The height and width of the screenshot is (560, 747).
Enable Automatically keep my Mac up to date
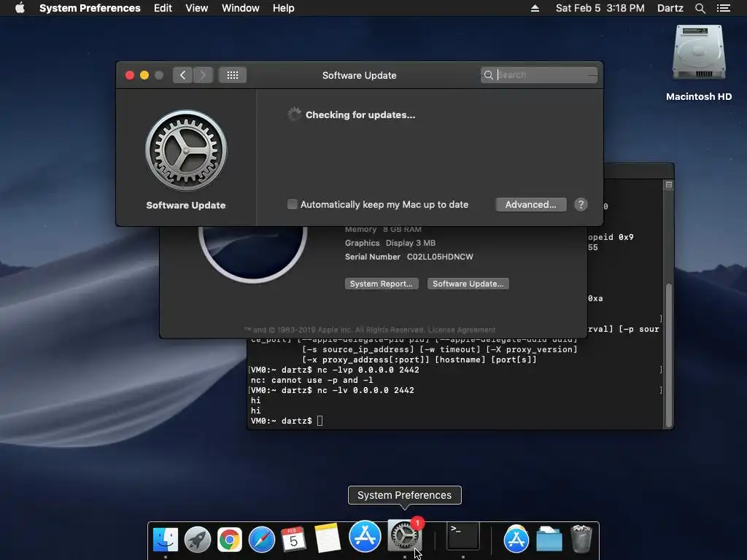tap(292, 204)
